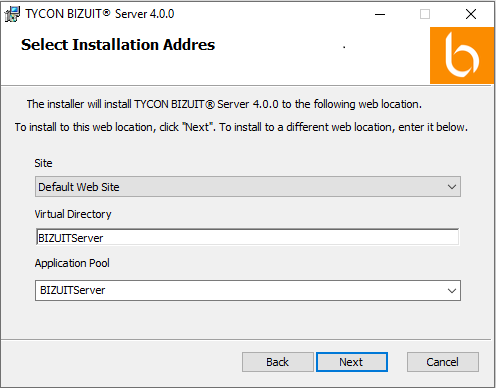Click the Application Pool label
This screenshot has width=496, height=388.
tap(72, 263)
